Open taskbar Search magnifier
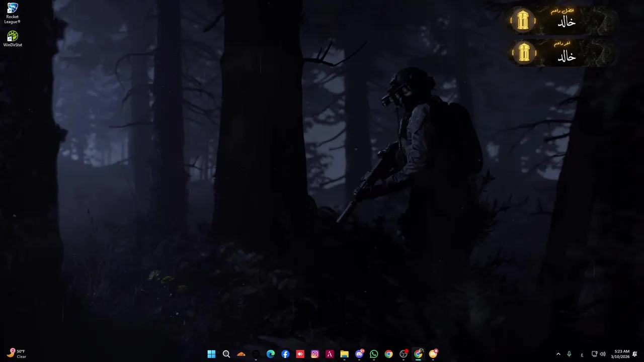644x362 pixels. [x=226, y=354]
